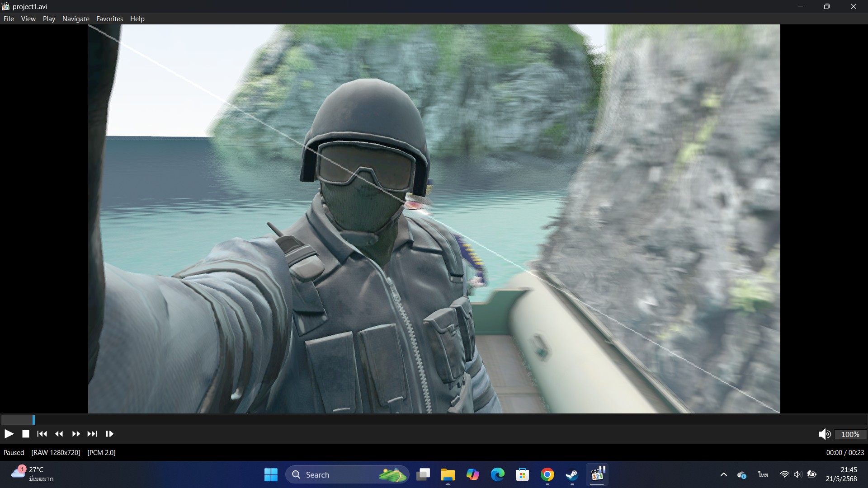Image resolution: width=868 pixels, height=488 pixels.
Task: Mute audio with the speaker icon
Action: pyautogui.click(x=824, y=434)
